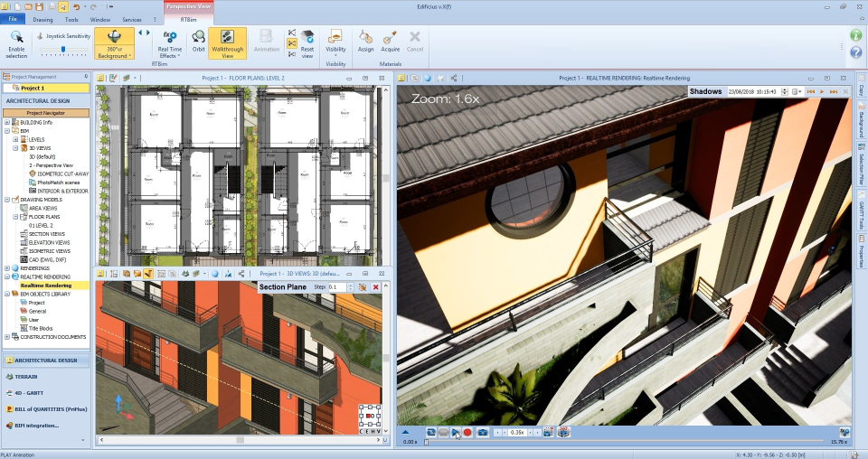The height and width of the screenshot is (459, 868).
Task: Select the Assign material tool
Action: coord(365,42)
